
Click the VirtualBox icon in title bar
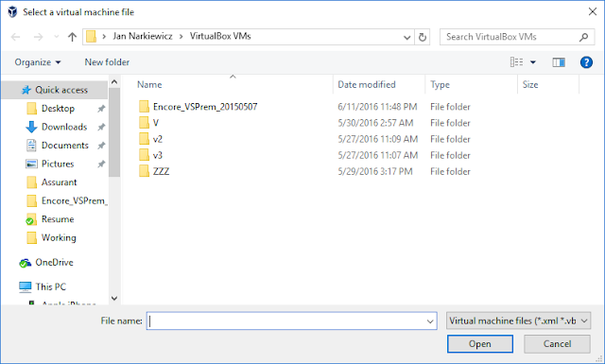(12, 12)
